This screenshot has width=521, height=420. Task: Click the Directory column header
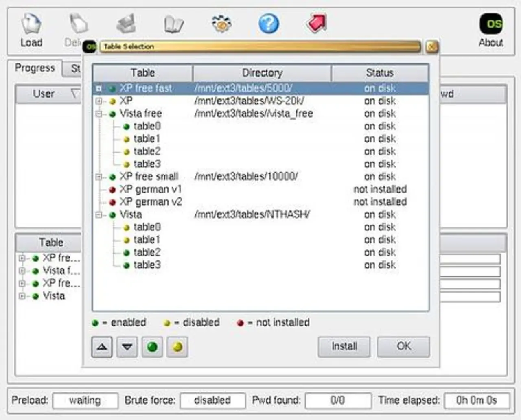pos(262,73)
